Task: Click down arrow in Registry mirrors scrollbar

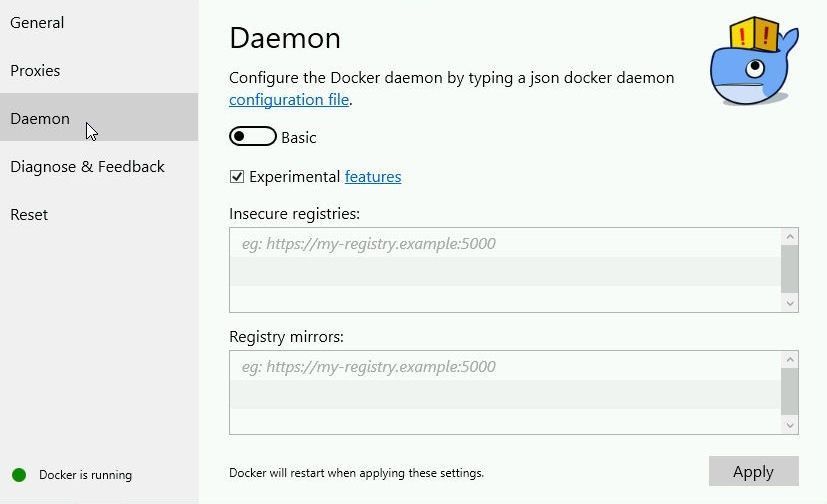Action: coord(790,425)
